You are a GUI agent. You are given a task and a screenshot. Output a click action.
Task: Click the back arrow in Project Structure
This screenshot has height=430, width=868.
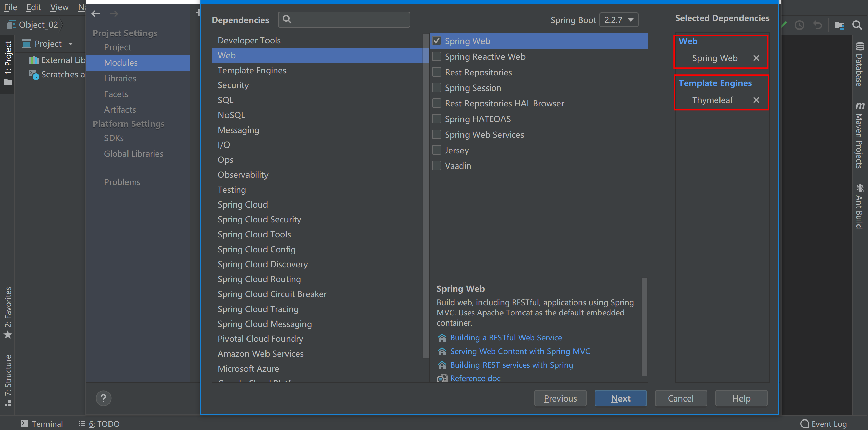pyautogui.click(x=96, y=14)
